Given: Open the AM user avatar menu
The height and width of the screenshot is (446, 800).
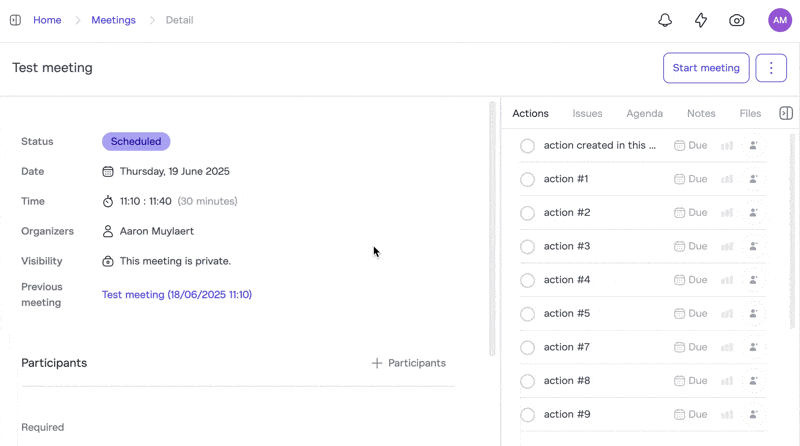Looking at the screenshot, I should [780, 20].
